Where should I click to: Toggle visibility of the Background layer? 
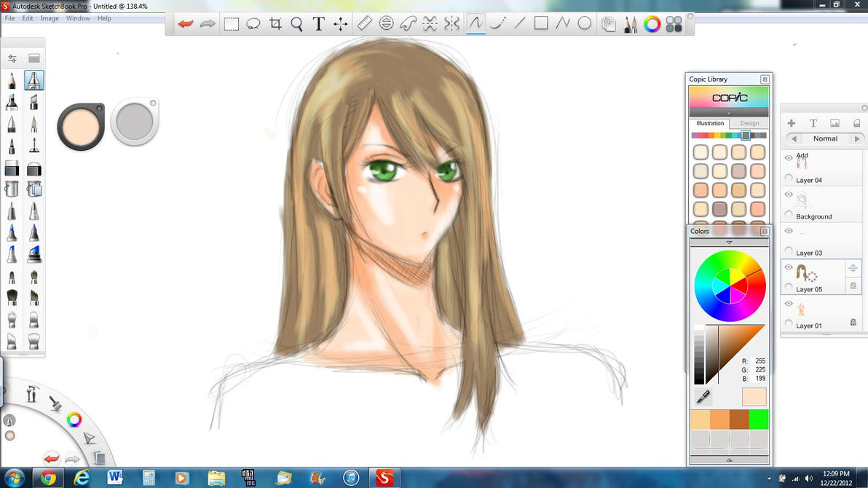pyautogui.click(x=789, y=194)
